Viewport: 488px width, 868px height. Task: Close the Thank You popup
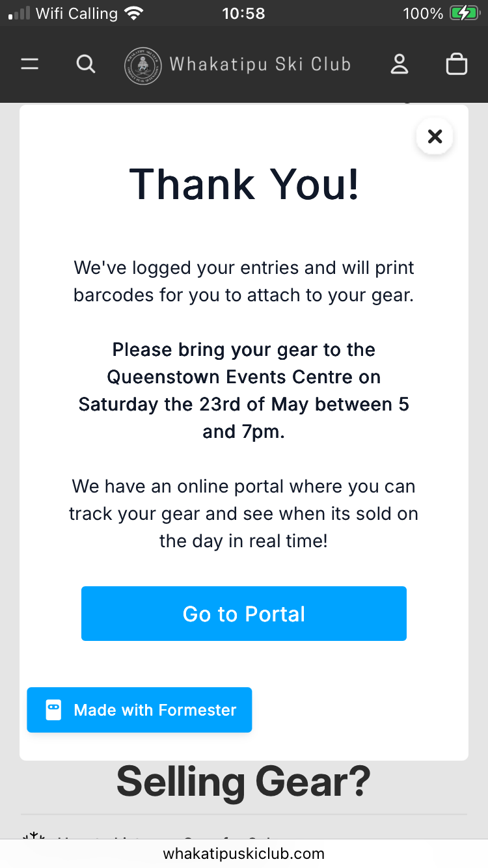(x=435, y=136)
